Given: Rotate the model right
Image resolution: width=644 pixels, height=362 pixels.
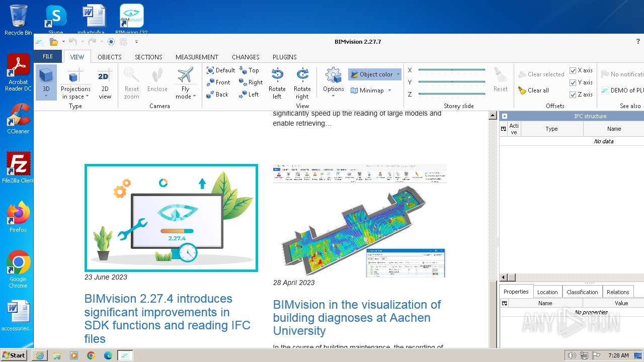Looking at the screenshot, I should (x=302, y=83).
